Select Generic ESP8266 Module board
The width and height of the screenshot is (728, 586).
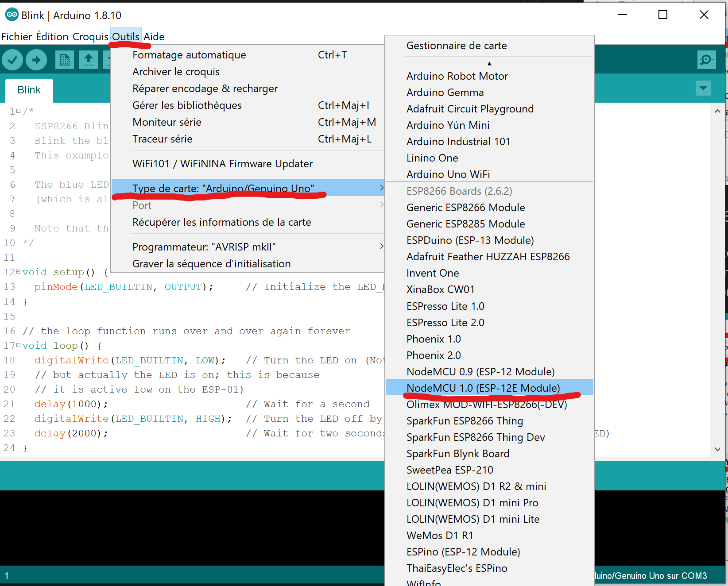(489, 208)
